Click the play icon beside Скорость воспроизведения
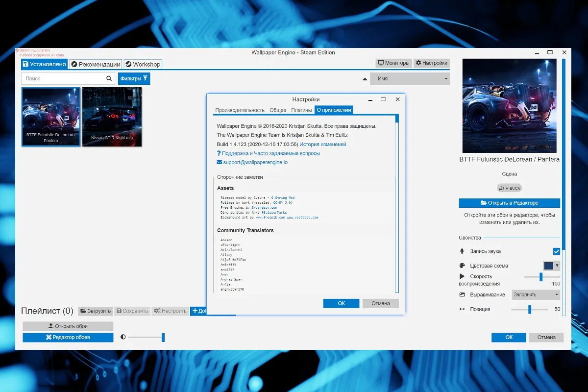Screen dimensions: 588x392 (462, 276)
